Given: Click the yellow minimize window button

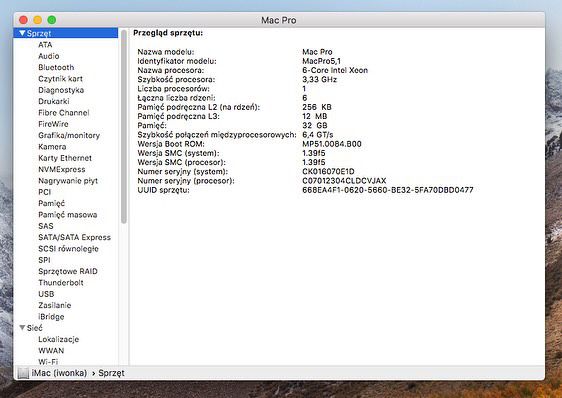Looking at the screenshot, I should pyautogui.click(x=38, y=20).
